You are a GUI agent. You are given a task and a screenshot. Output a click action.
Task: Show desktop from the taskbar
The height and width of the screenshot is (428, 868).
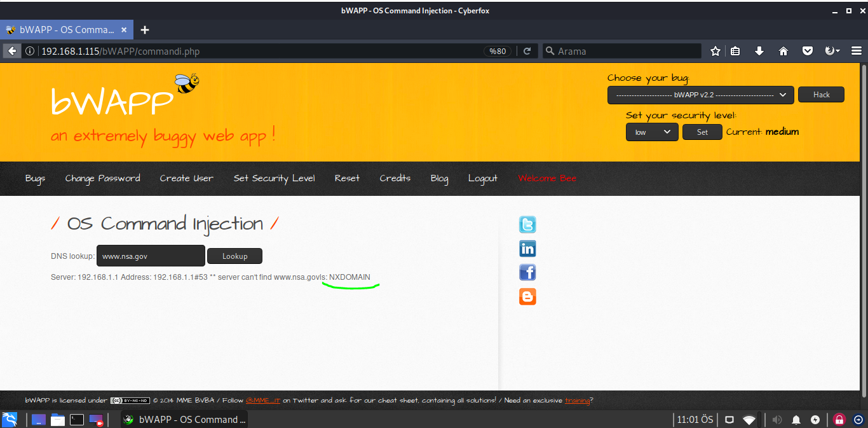pos(39,420)
